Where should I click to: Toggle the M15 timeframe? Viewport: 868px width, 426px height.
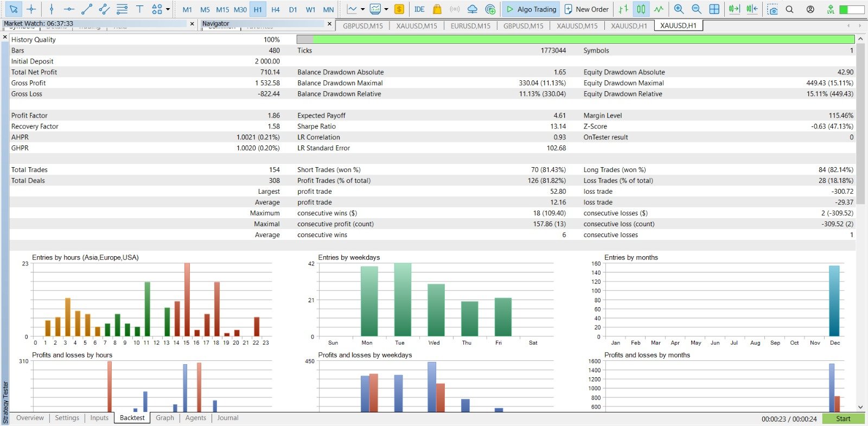click(222, 10)
